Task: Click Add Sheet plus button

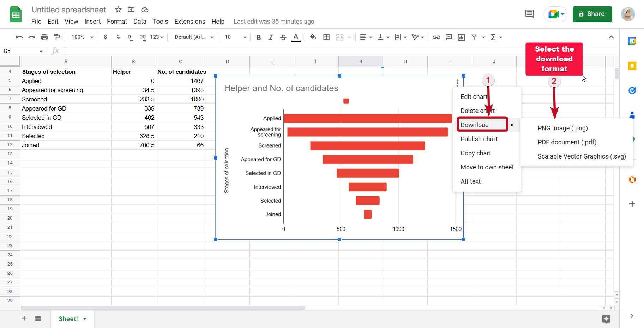Action: pos(24,318)
